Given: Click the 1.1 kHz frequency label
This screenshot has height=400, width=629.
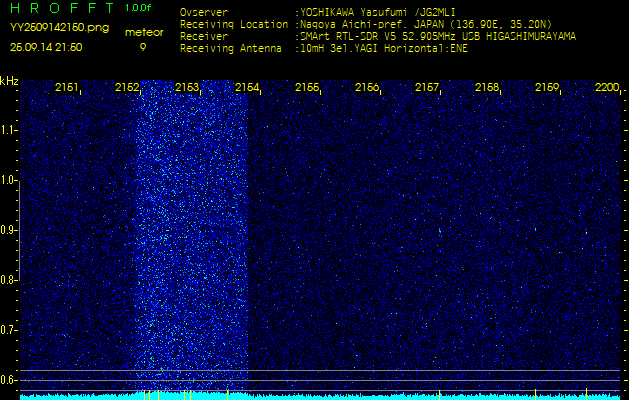Looking at the screenshot, I should [8, 130].
